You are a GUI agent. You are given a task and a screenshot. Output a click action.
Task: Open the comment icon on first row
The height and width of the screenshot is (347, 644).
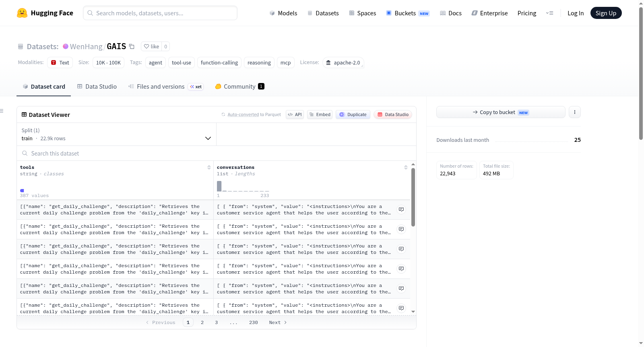tap(401, 210)
